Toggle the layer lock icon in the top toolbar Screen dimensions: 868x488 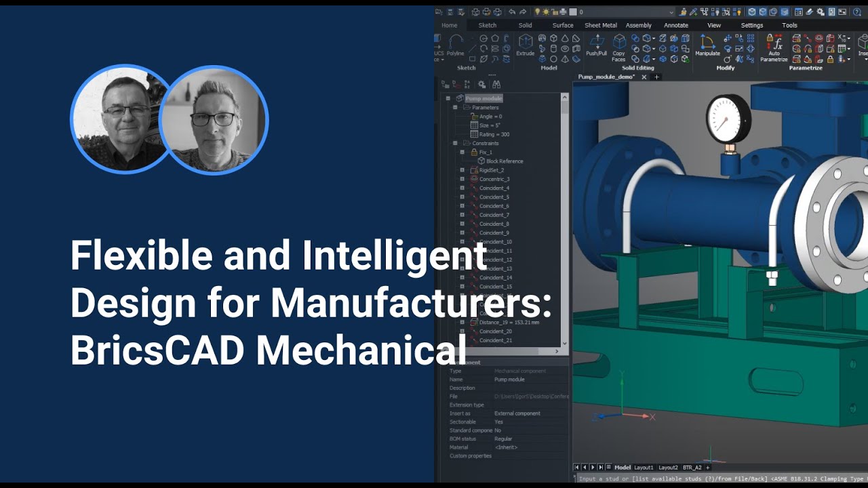click(555, 12)
